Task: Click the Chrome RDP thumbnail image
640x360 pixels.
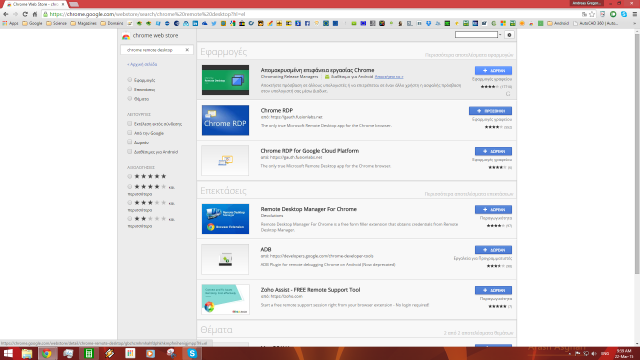Action: [225, 120]
